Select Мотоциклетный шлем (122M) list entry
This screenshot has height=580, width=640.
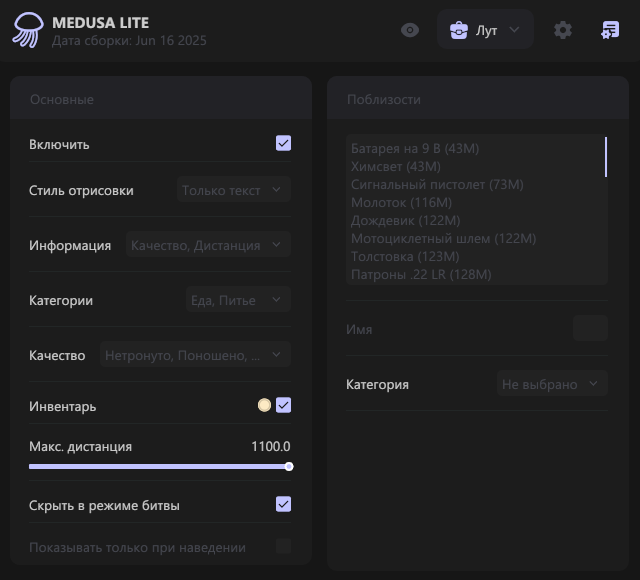pos(443,238)
